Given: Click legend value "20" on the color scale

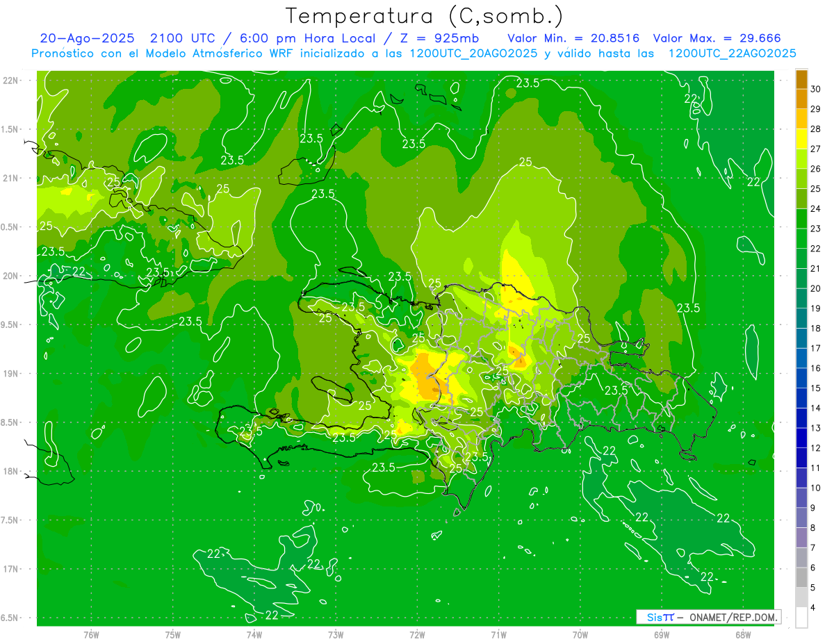Looking at the screenshot, I should pos(816,288).
